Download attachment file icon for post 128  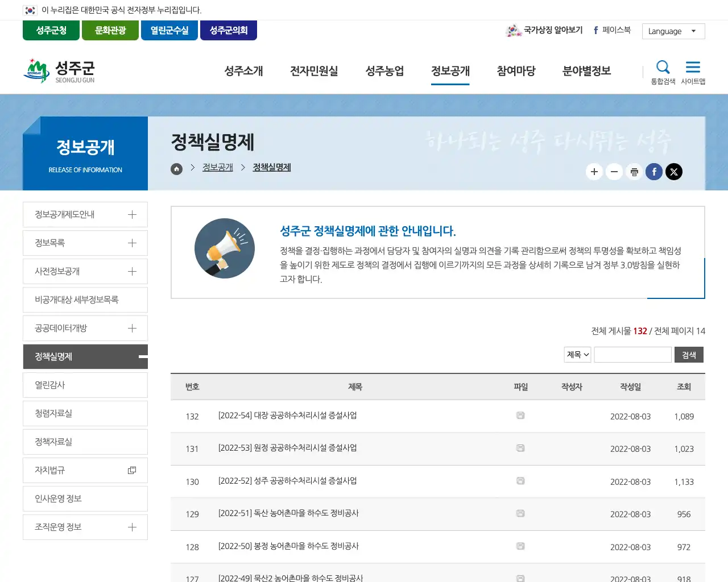pyautogui.click(x=520, y=546)
